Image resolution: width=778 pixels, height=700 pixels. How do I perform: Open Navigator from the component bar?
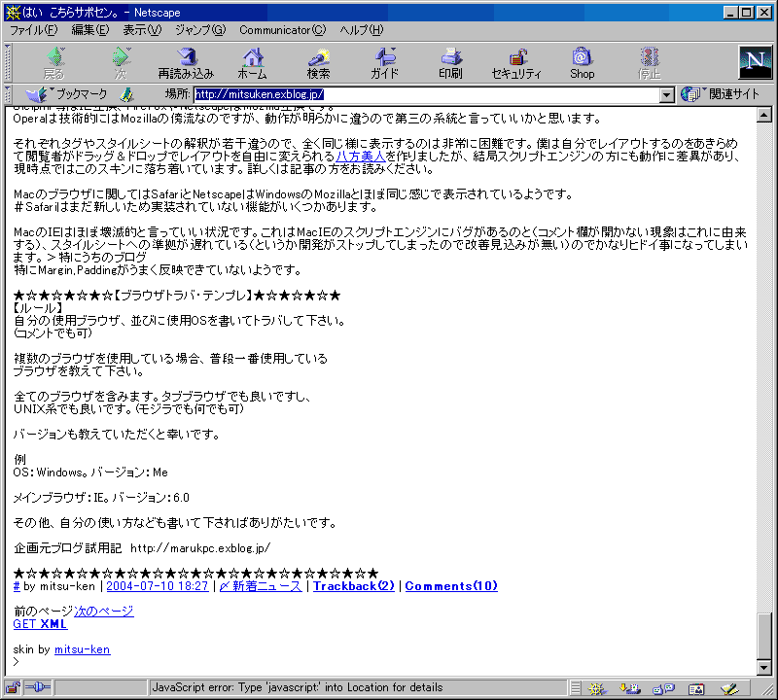point(597,688)
